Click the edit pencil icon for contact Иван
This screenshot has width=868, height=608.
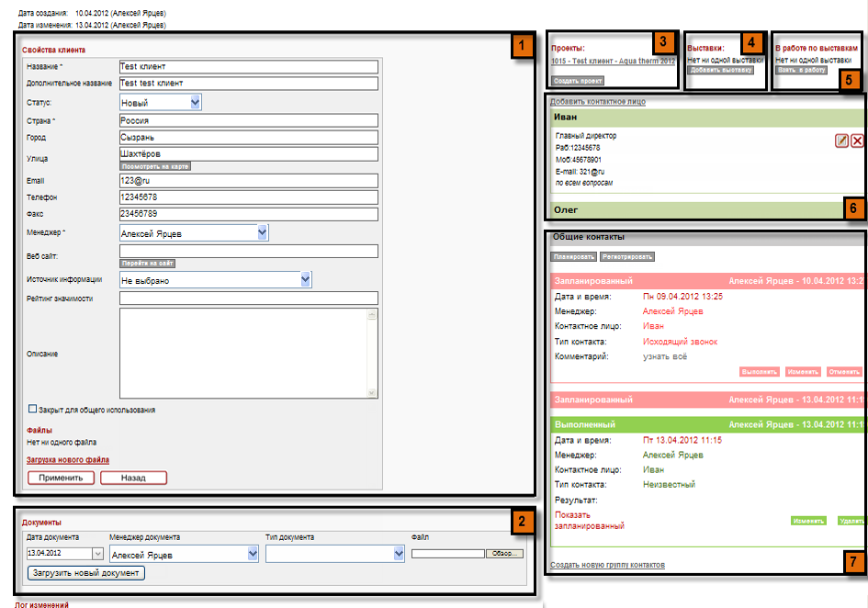(x=841, y=141)
